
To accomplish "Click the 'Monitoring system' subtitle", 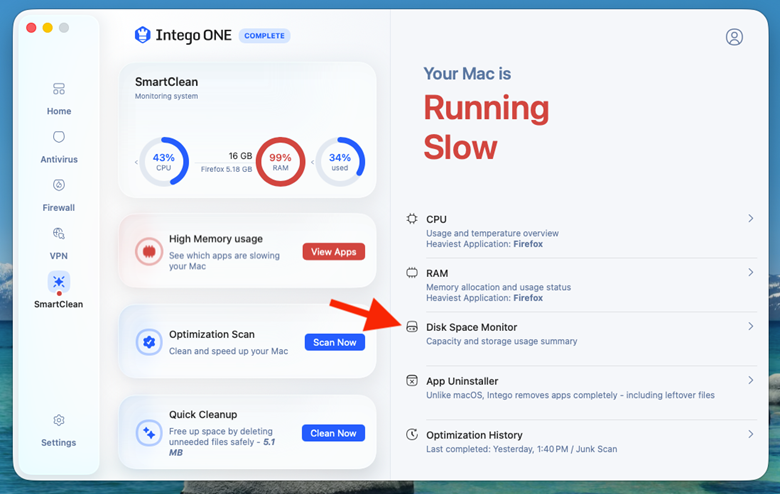I will coord(166,96).
